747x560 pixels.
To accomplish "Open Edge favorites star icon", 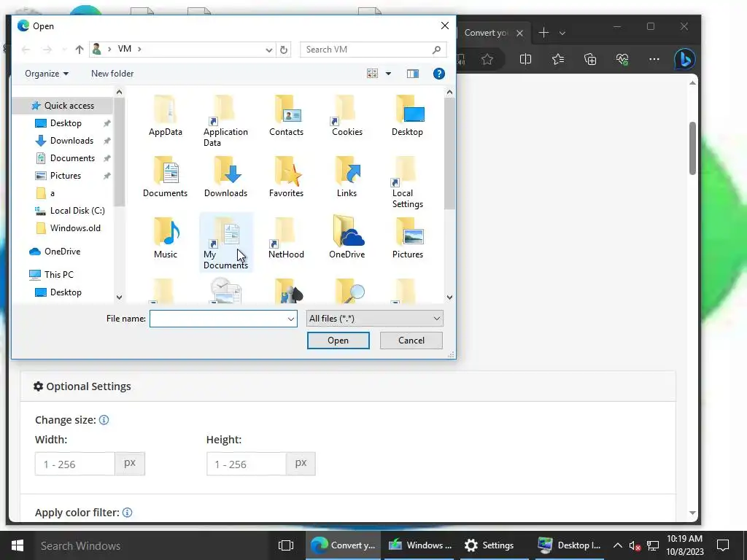I will click(487, 60).
